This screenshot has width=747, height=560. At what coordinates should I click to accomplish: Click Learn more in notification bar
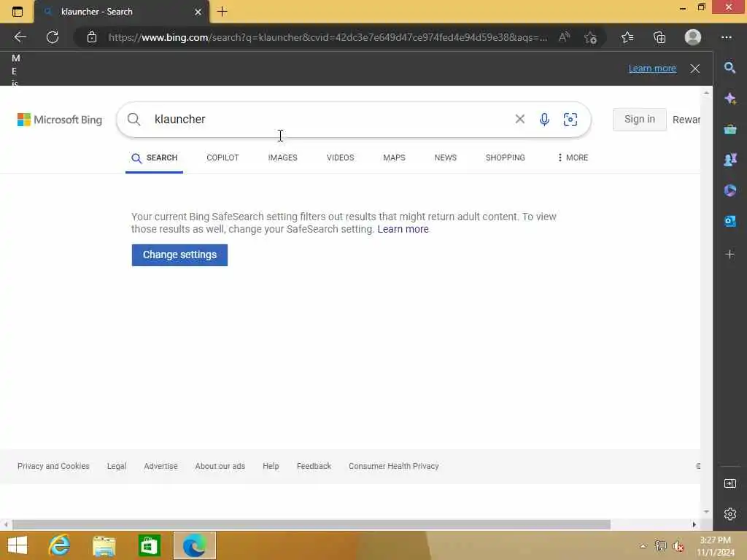point(652,69)
